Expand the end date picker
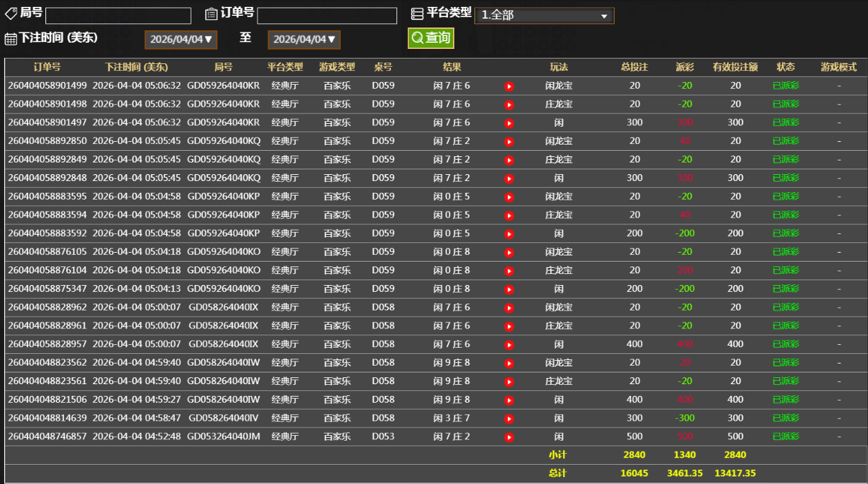 click(x=304, y=39)
